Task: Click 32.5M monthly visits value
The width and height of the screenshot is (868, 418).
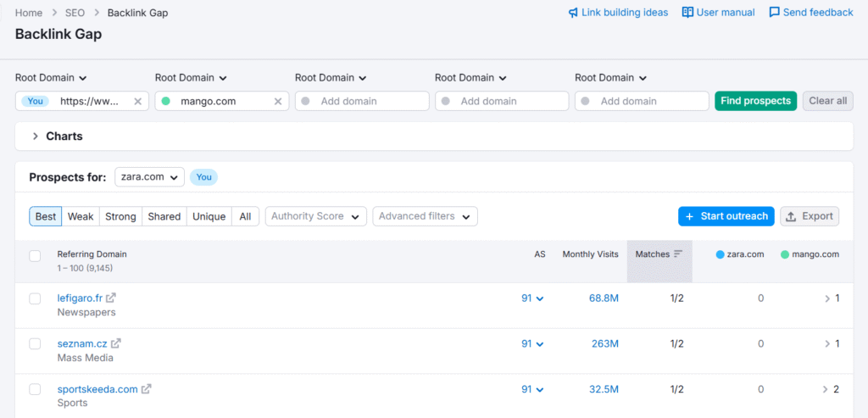Action: point(604,389)
